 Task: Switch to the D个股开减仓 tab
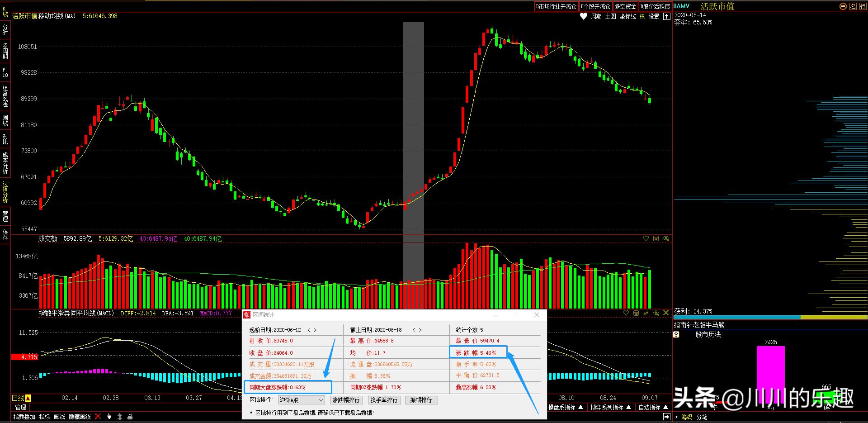(x=595, y=6)
